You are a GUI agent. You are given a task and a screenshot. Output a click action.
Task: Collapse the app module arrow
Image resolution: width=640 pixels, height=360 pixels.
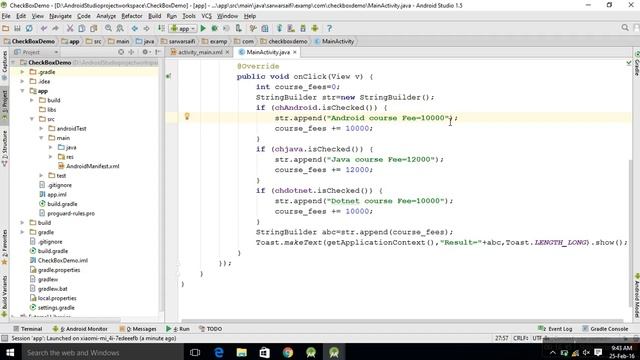[22, 91]
